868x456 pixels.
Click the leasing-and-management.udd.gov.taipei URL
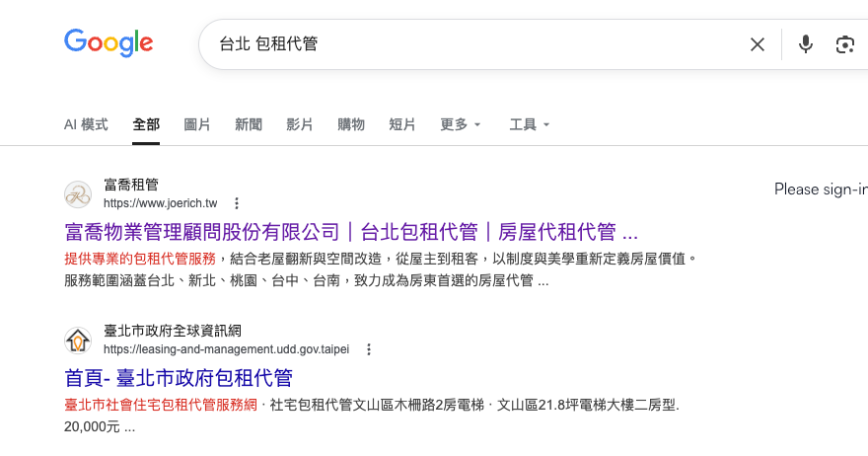[227, 349]
